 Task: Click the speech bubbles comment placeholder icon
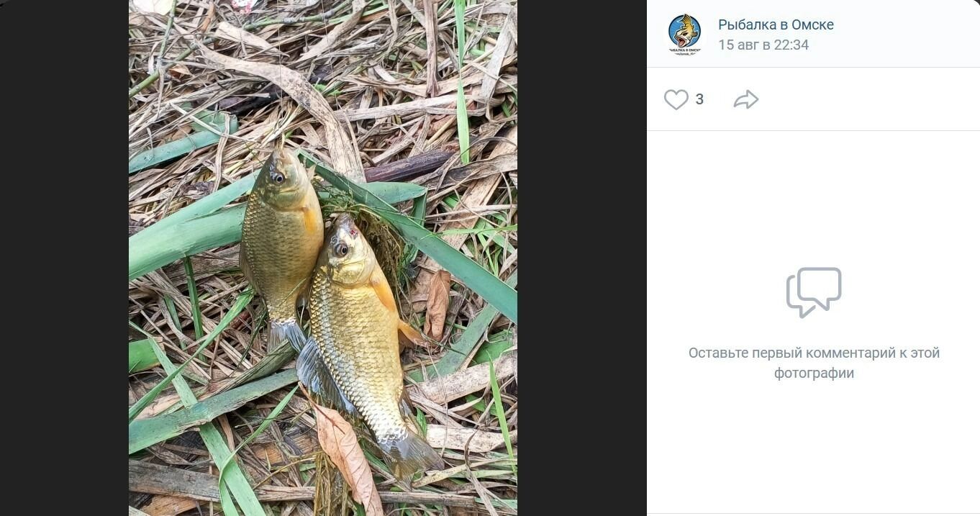(x=814, y=292)
